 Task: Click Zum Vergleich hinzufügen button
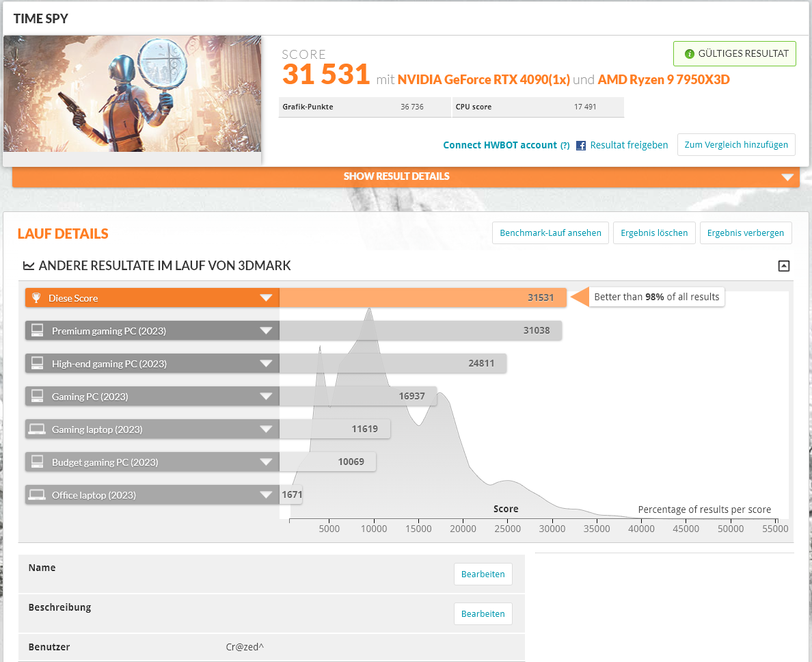coord(736,144)
